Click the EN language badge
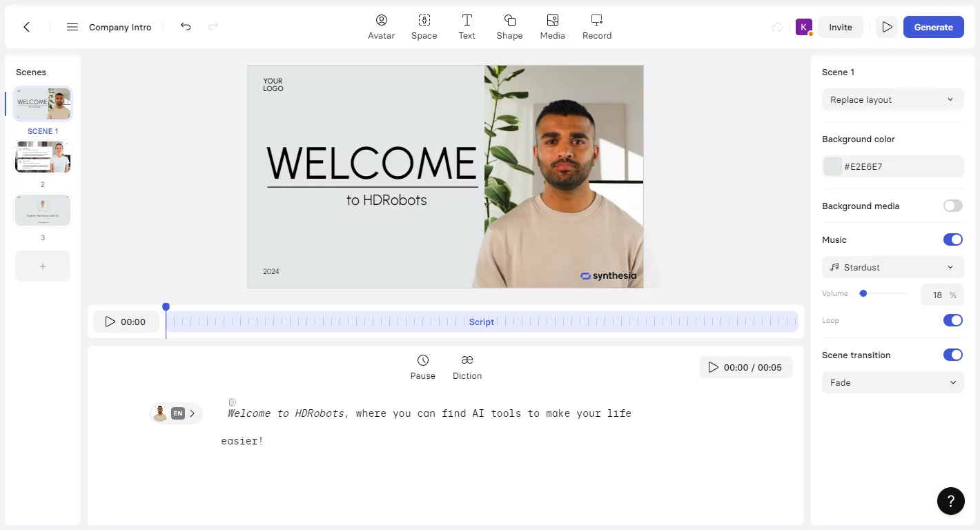The image size is (980, 530). 178,413
